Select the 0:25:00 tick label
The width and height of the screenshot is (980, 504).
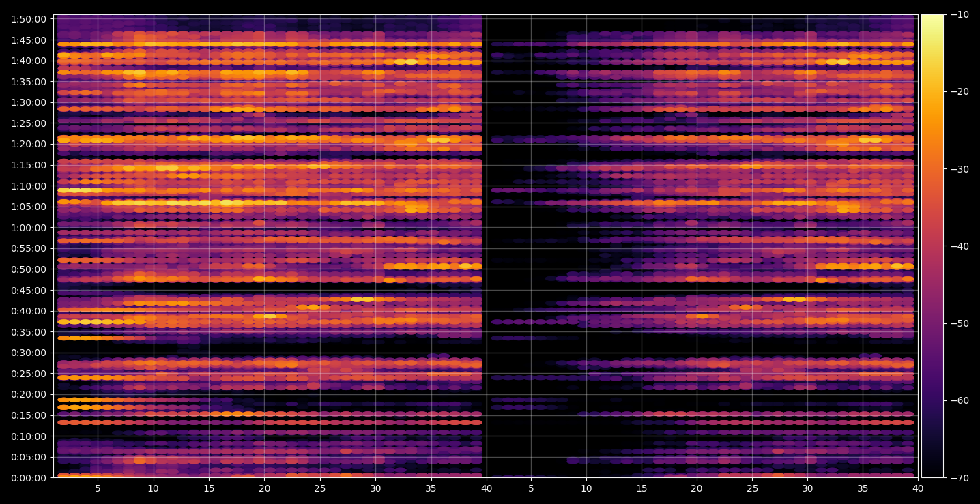click(x=29, y=374)
